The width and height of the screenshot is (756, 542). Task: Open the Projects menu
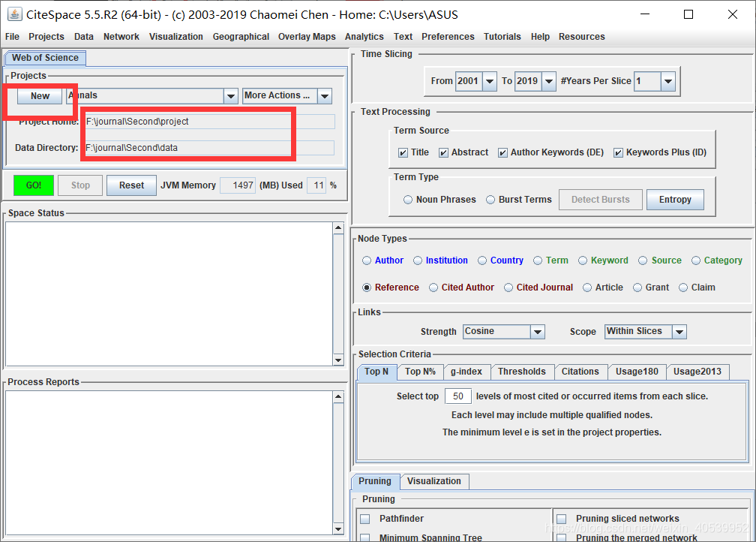[46, 37]
